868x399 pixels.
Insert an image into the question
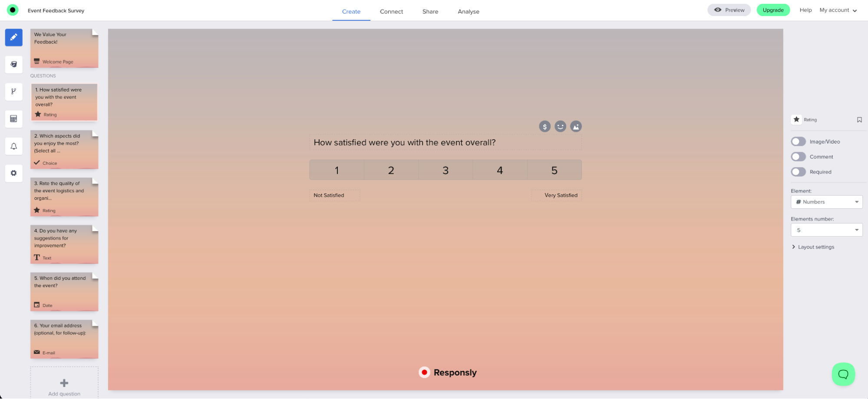576,126
